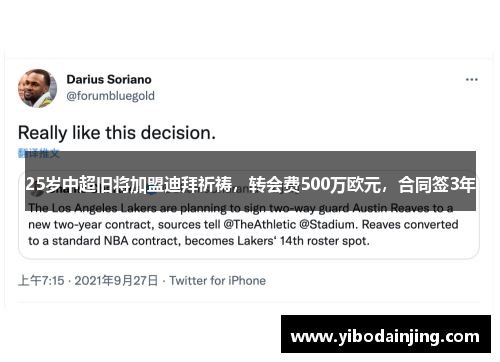Screen dimensions: 500x362
Task: Click the gray Chinese headline banner
Action: (x=250, y=181)
